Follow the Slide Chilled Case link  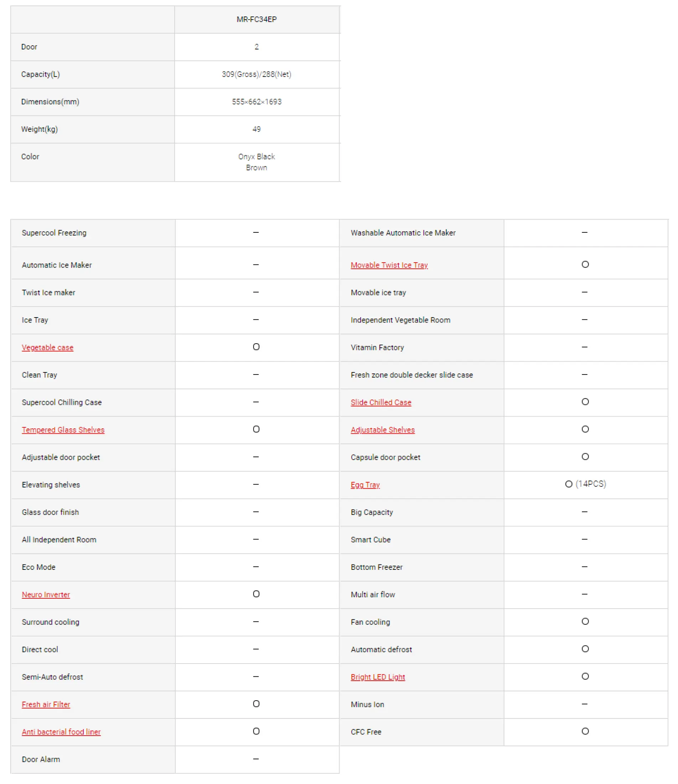[381, 402]
